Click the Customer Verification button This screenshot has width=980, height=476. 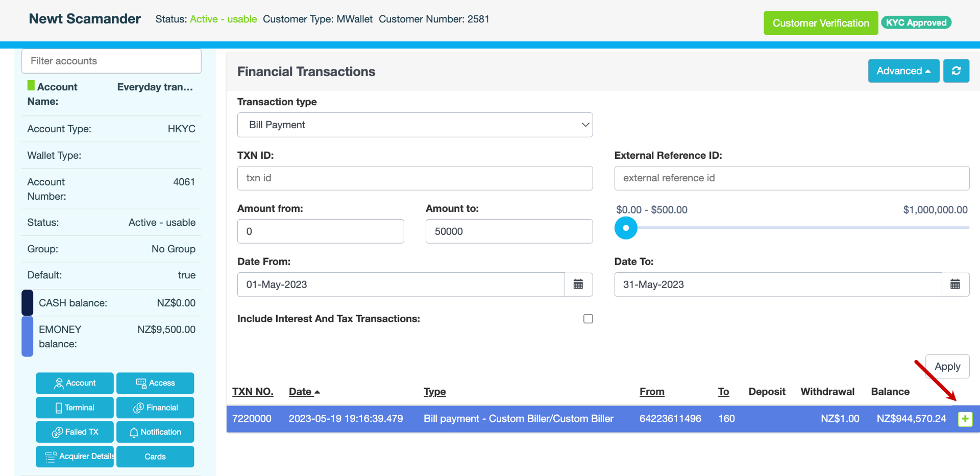click(820, 23)
